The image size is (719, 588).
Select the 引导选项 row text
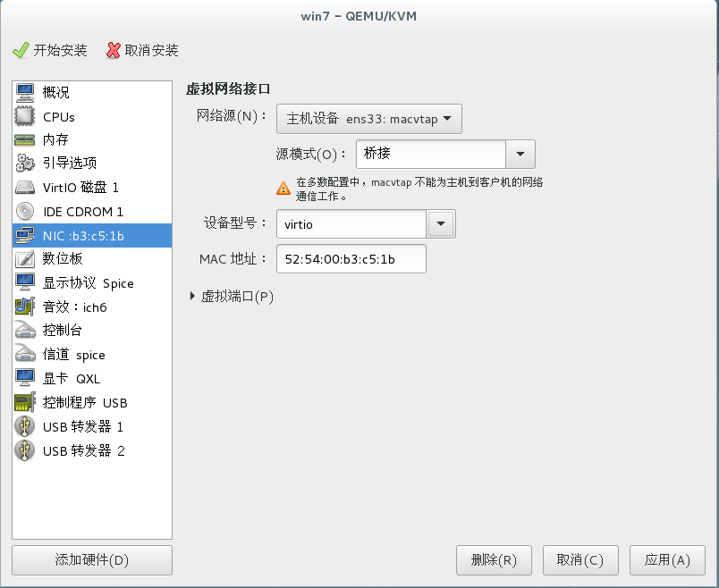(69, 164)
